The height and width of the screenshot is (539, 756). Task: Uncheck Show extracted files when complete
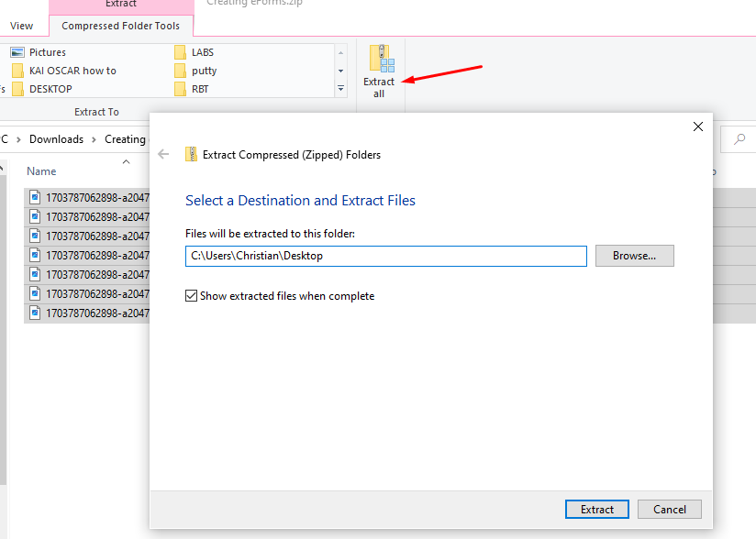tap(191, 296)
